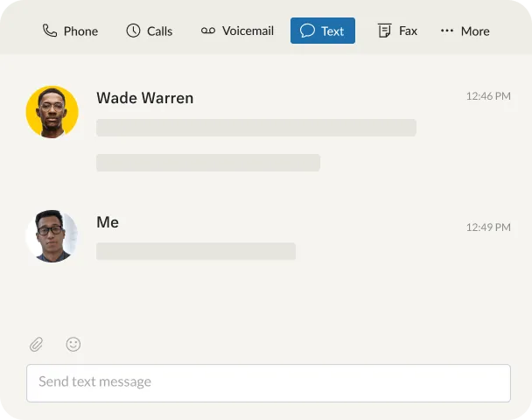Attach a file with the paperclip icon

[x=36, y=345]
